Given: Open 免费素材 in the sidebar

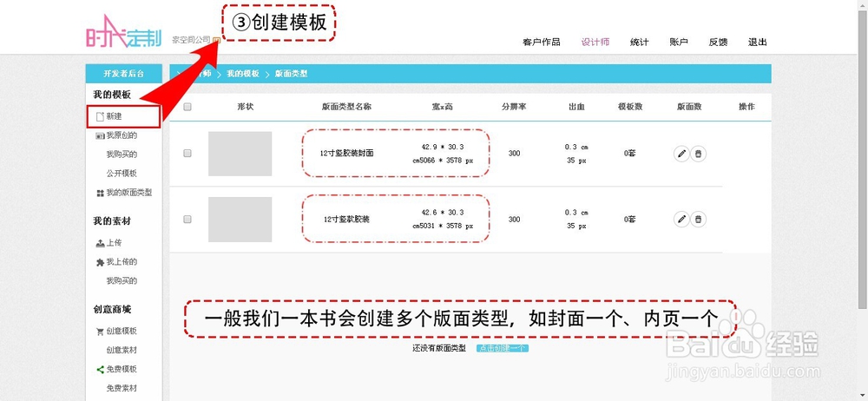Looking at the screenshot, I should (x=122, y=388).
